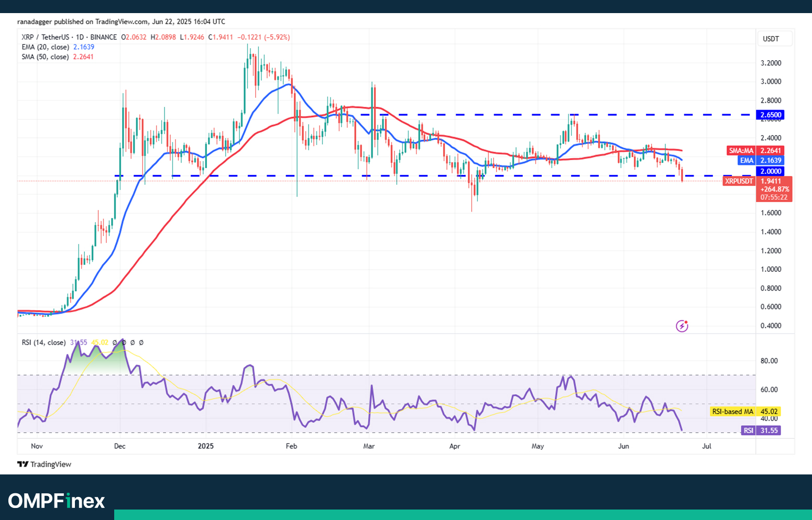Screen dimensions: 812x520
Task: Click the blue EMA price axis tag
Action: click(747, 161)
